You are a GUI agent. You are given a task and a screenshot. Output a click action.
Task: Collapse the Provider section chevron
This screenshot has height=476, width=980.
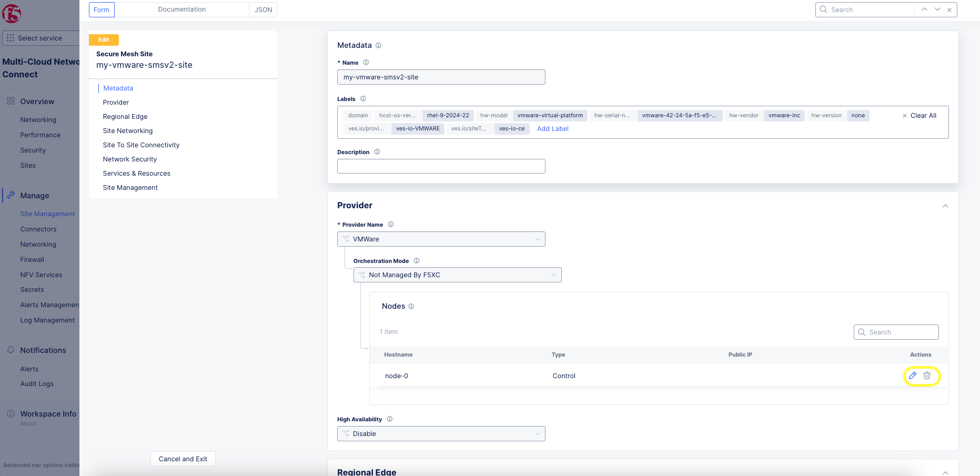[x=945, y=206]
